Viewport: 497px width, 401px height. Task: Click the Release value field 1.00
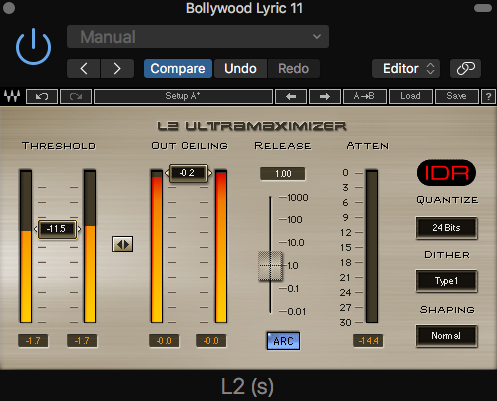(x=283, y=174)
